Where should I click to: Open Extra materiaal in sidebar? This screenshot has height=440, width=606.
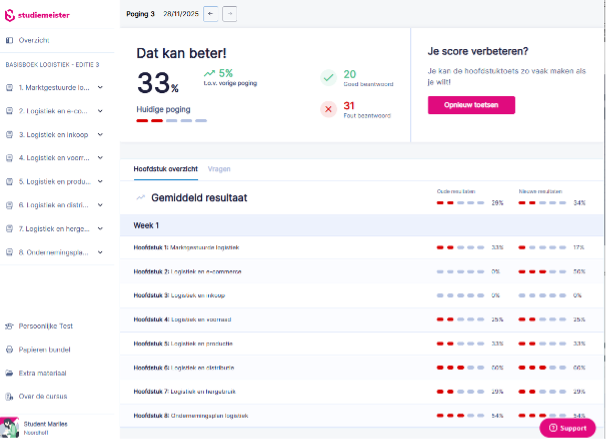click(42, 373)
